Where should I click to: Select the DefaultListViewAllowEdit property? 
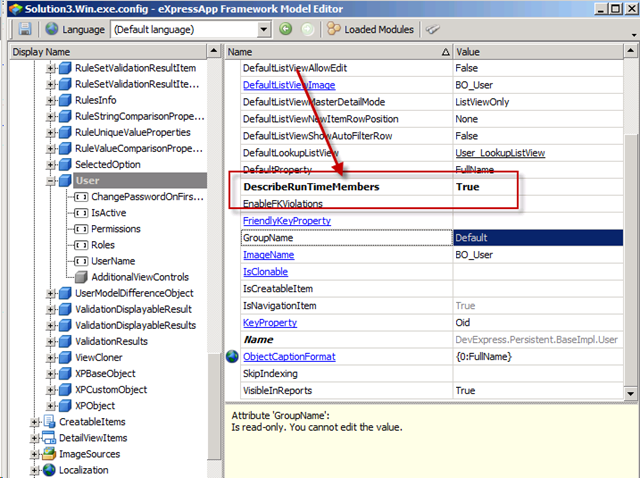click(295, 68)
